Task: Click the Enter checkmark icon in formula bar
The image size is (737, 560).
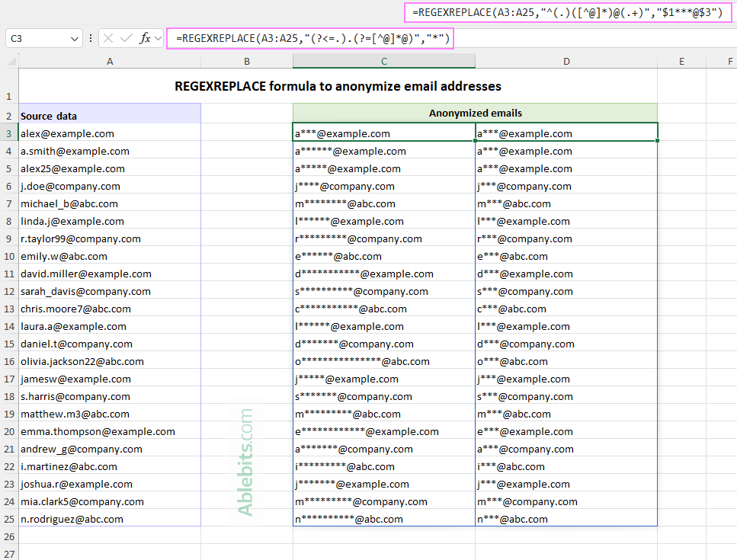Action: click(126, 38)
